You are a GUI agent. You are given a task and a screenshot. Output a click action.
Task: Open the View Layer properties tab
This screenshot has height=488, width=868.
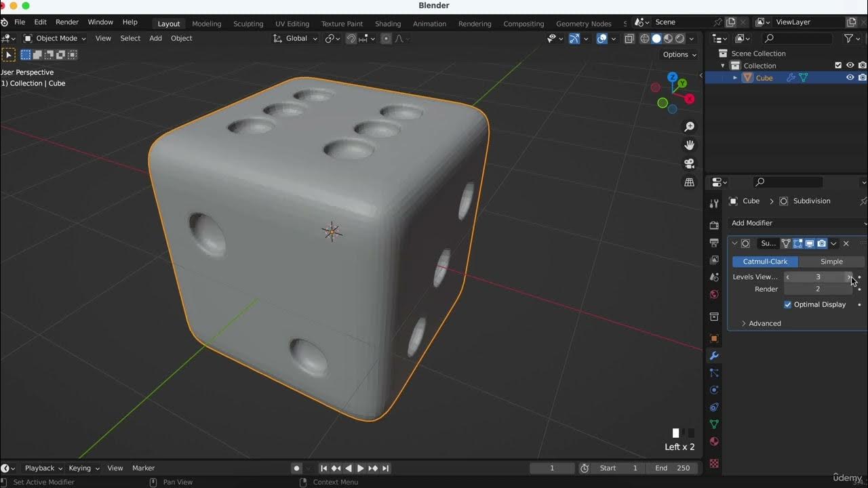pyautogui.click(x=714, y=260)
